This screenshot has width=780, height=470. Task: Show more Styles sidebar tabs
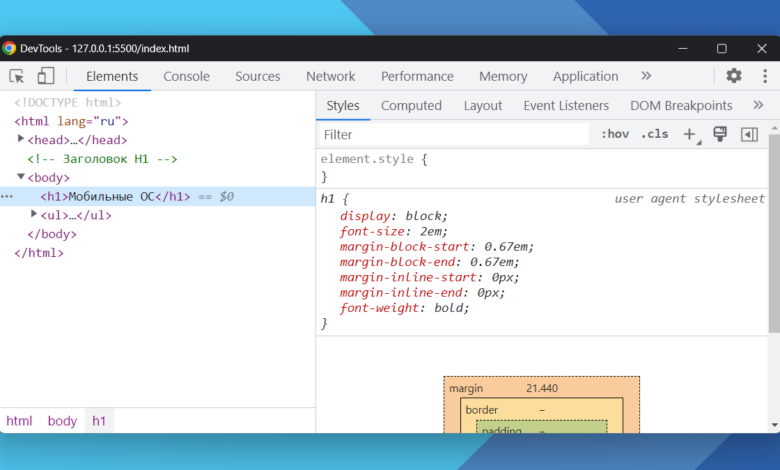coord(758,105)
